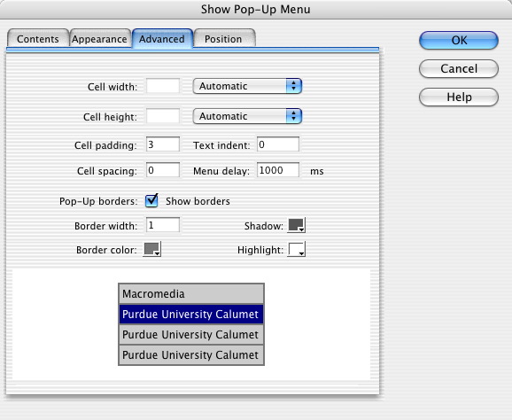Select the Advanced tab
Image resolution: width=512 pixels, height=420 pixels.
(x=162, y=39)
